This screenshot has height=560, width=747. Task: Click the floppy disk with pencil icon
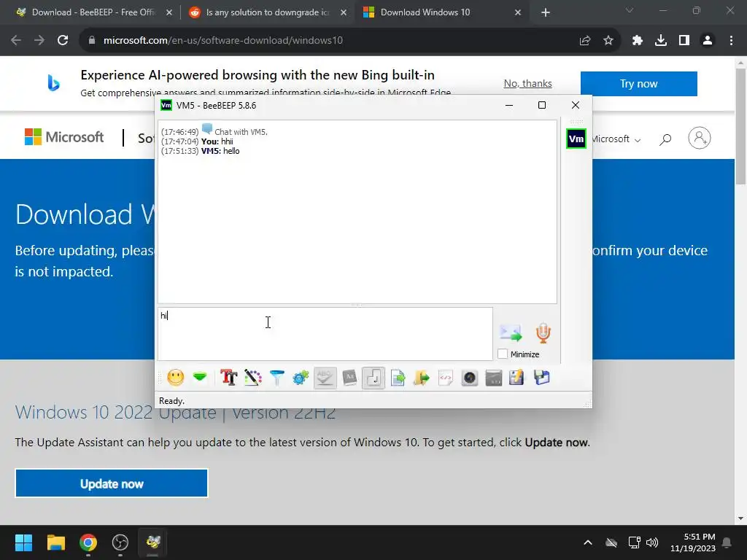(517, 378)
